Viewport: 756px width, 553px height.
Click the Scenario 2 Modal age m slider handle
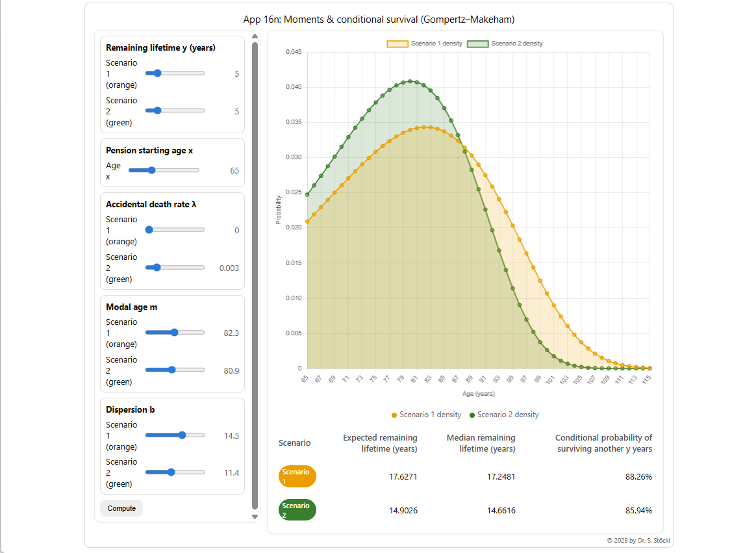coord(171,370)
